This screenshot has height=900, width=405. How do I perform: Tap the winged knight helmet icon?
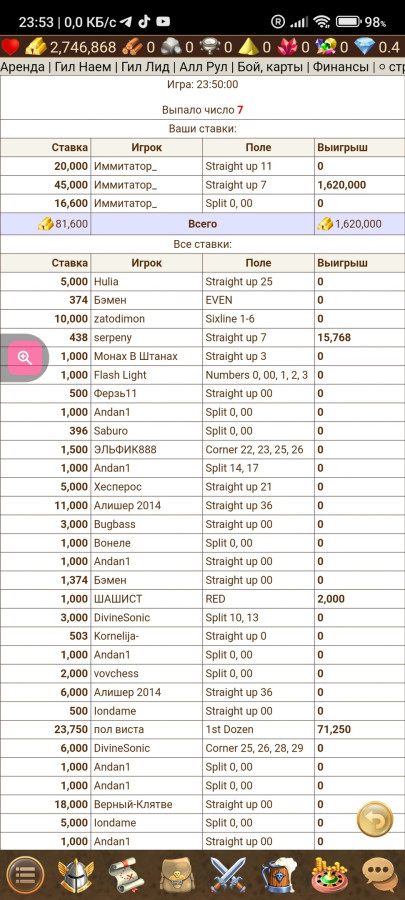point(76,875)
